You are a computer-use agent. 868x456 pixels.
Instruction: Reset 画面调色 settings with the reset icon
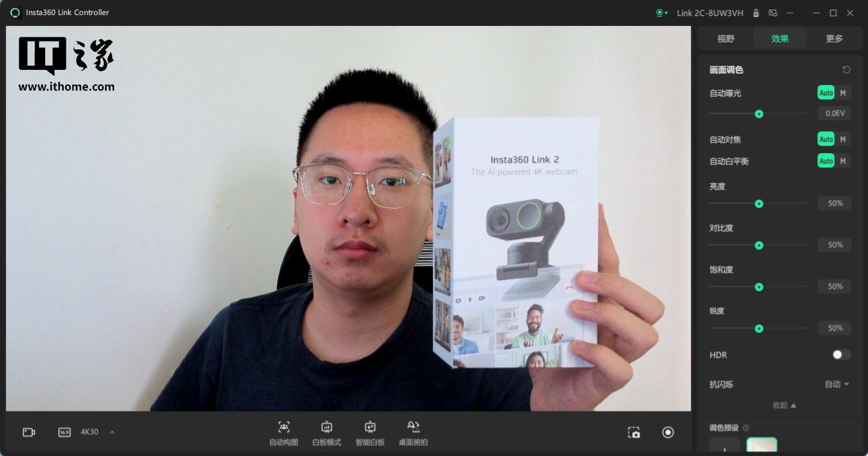[846, 70]
